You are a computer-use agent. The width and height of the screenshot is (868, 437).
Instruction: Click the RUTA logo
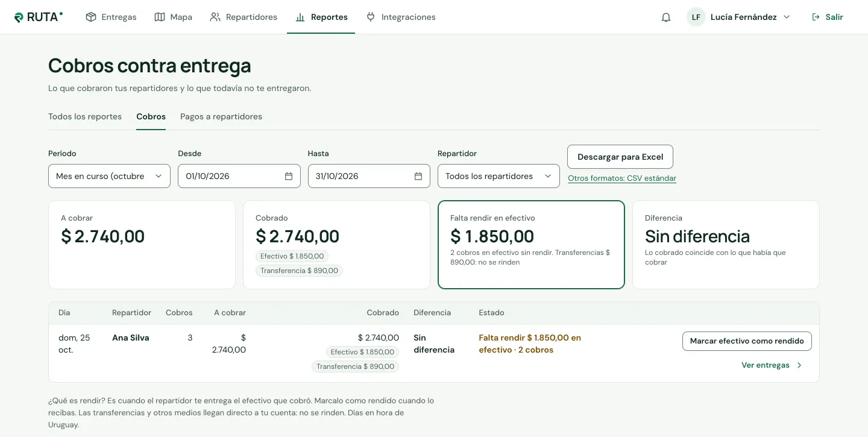[x=39, y=17]
